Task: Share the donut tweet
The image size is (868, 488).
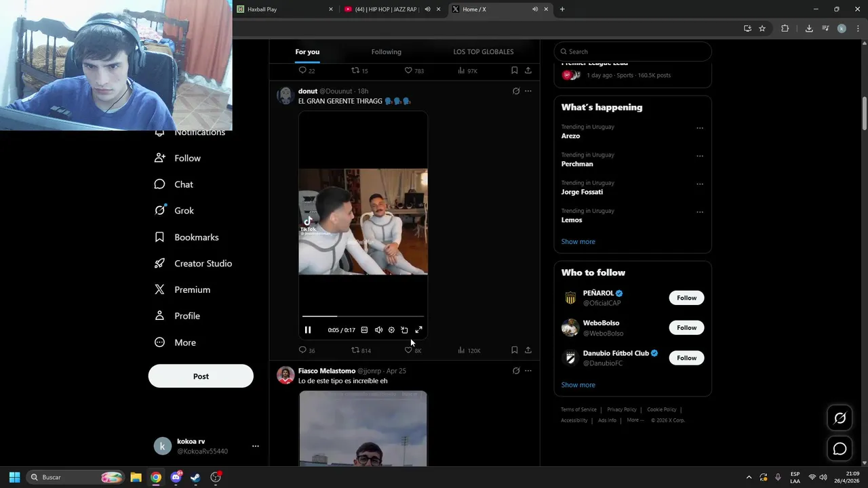Action: 528,350
